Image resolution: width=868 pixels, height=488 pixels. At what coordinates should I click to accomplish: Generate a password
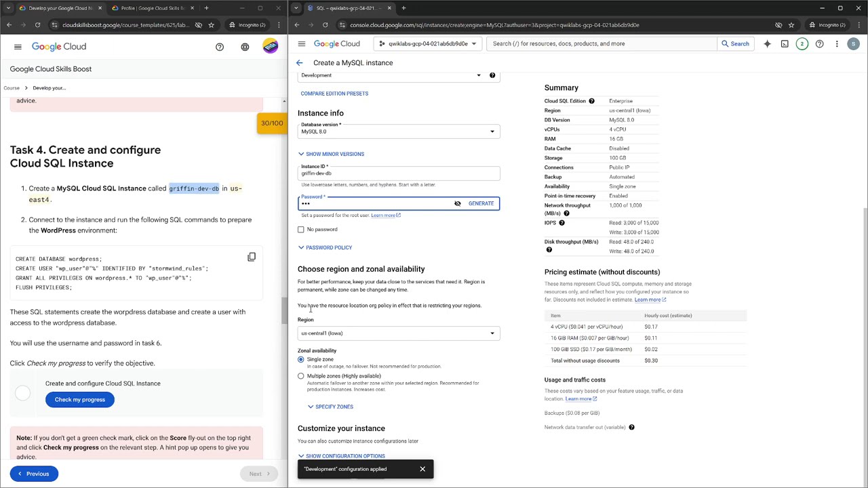pyautogui.click(x=481, y=203)
